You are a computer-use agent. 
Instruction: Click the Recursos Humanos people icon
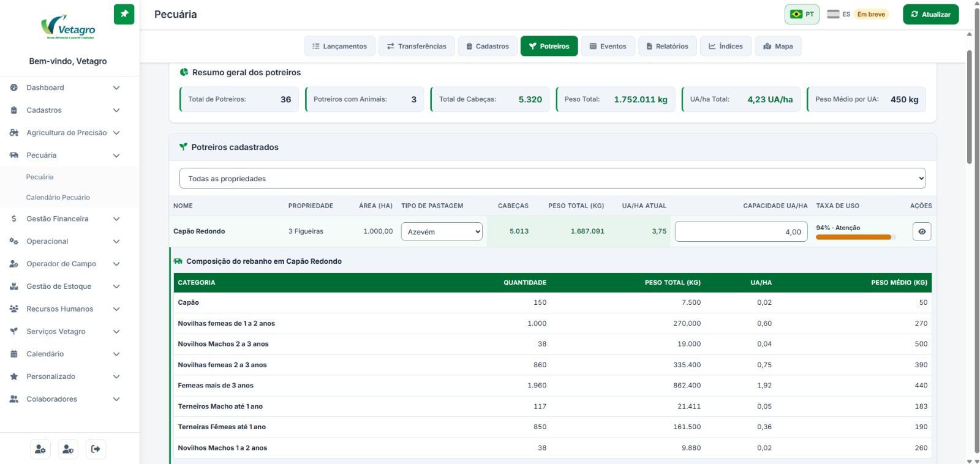14,309
